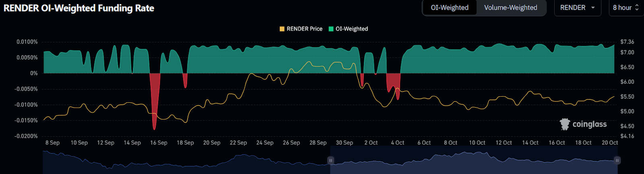The image size is (644, 174).
Task: Click the 12 Oct date label
Action: point(504,143)
